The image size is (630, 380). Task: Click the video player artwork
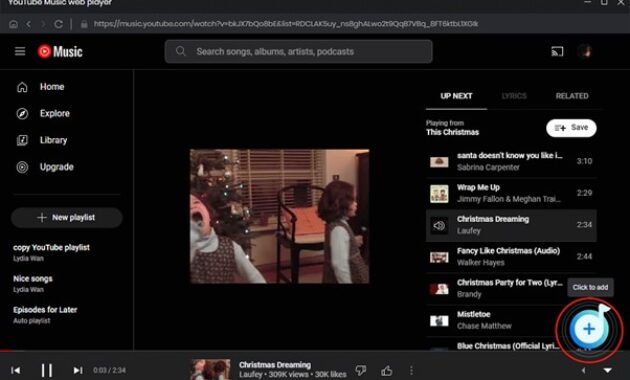(x=280, y=216)
